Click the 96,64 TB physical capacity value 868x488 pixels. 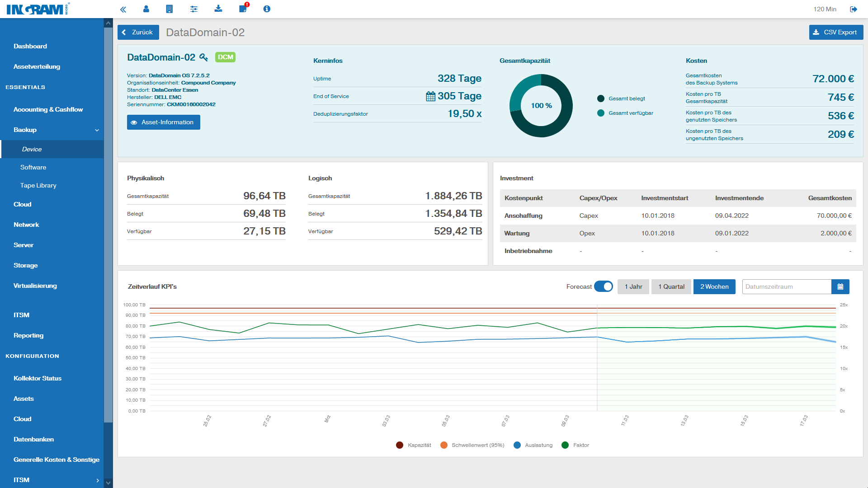[x=264, y=196]
